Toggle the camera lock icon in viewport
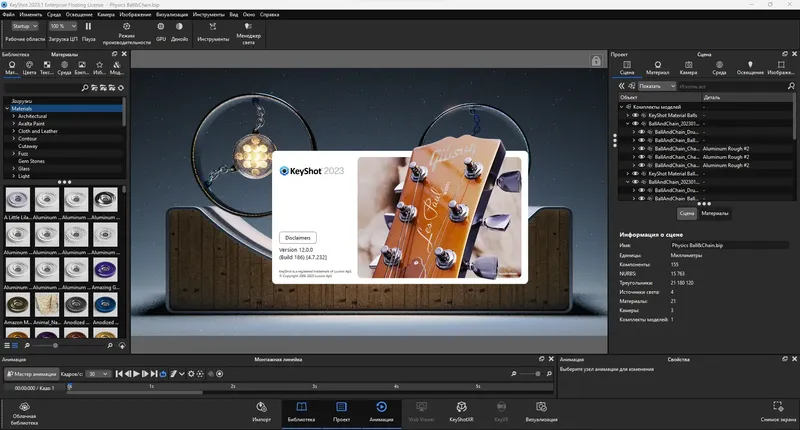This screenshot has width=800, height=430. [596, 61]
